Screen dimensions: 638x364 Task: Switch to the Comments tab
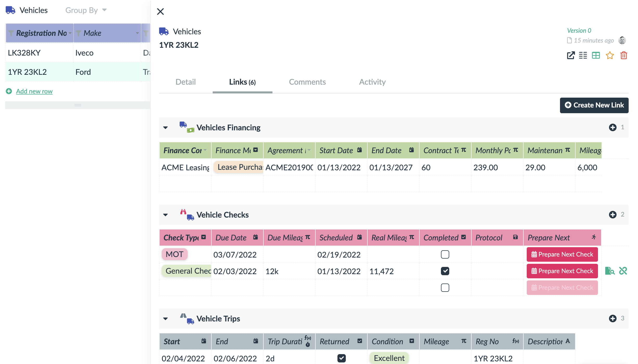click(x=307, y=81)
